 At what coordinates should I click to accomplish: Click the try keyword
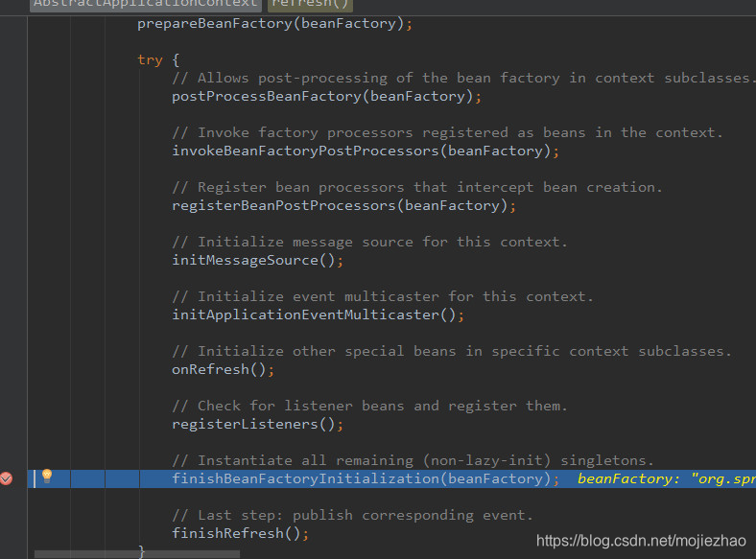150,59
